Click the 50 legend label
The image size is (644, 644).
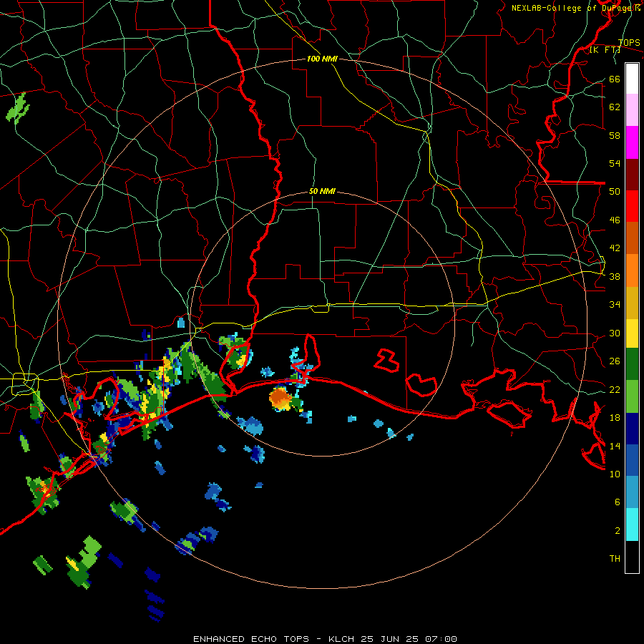coord(615,192)
